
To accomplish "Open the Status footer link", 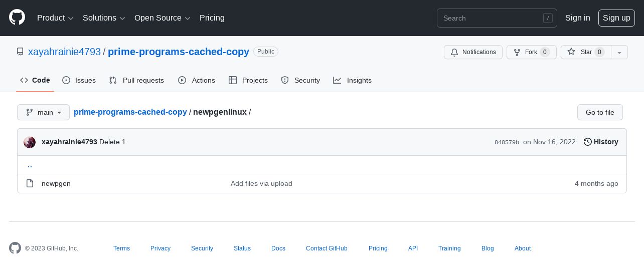I will click(242, 248).
